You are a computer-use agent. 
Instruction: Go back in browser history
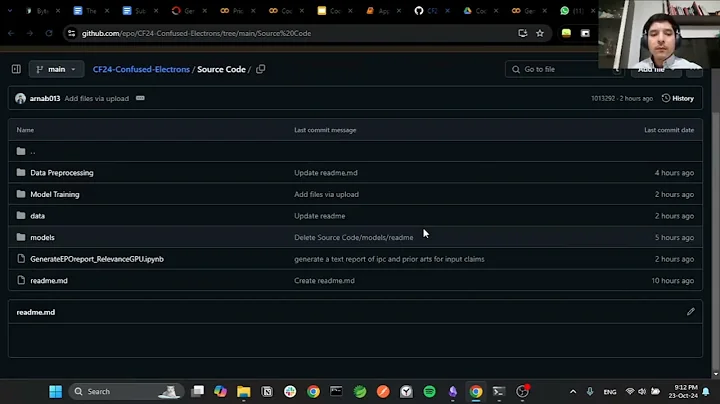click(x=11, y=34)
